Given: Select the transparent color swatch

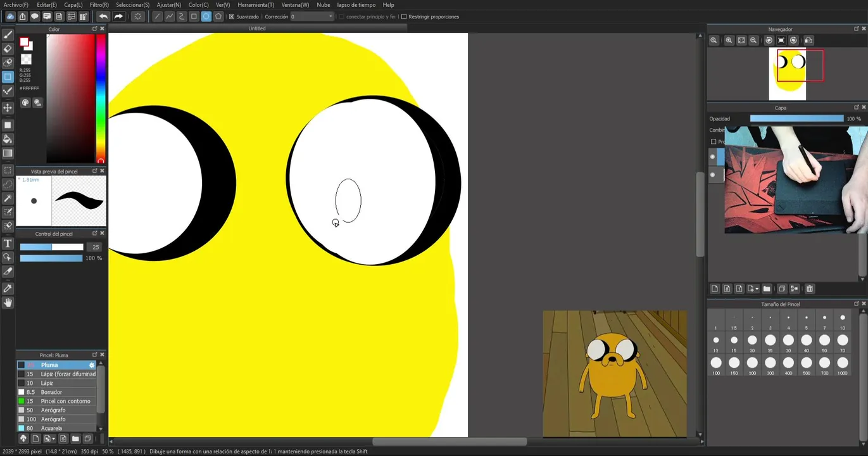Looking at the screenshot, I should pos(26,60).
